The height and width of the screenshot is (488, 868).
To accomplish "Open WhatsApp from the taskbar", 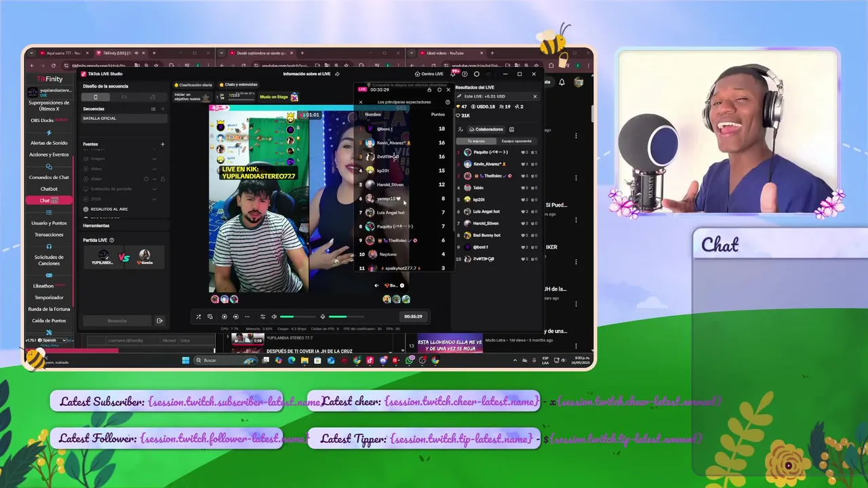I will pyautogui.click(x=409, y=361).
